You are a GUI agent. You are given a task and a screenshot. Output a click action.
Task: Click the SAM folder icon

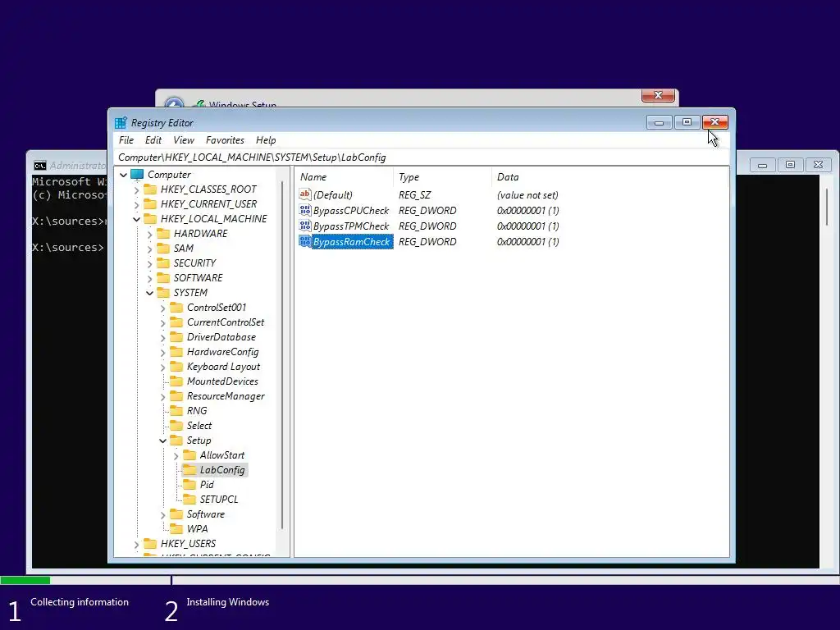[x=163, y=249]
